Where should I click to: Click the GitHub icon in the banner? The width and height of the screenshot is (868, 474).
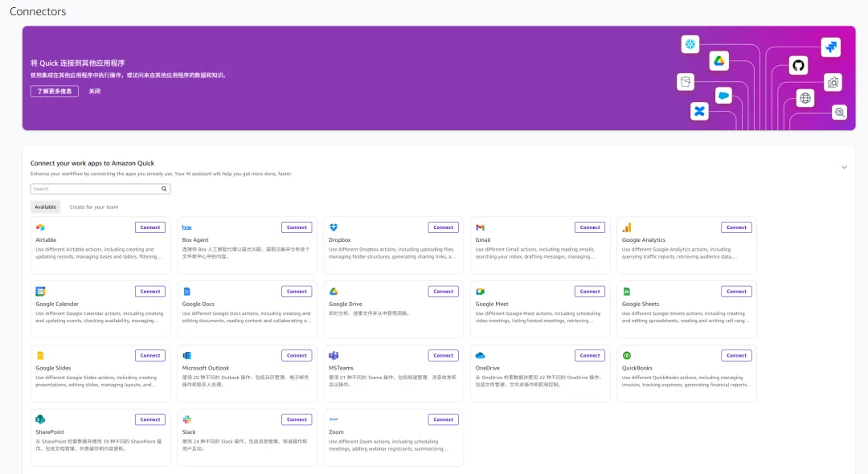[798, 66]
